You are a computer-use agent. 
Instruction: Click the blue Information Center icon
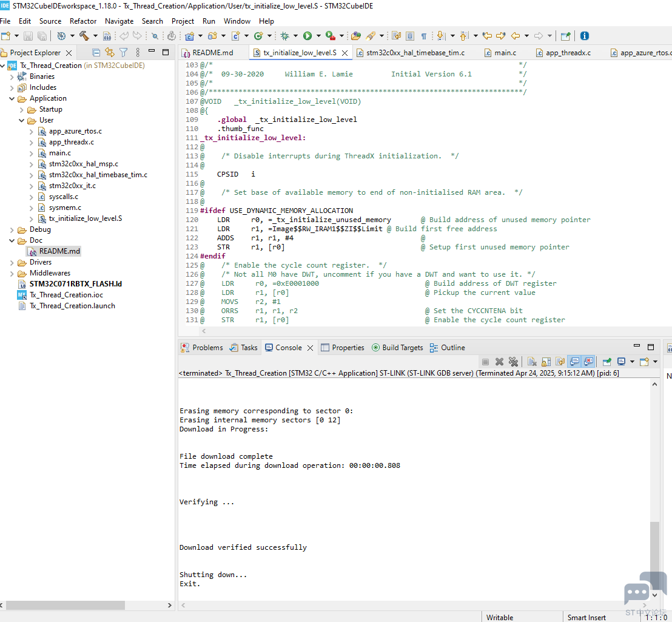[x=584, y=36]
